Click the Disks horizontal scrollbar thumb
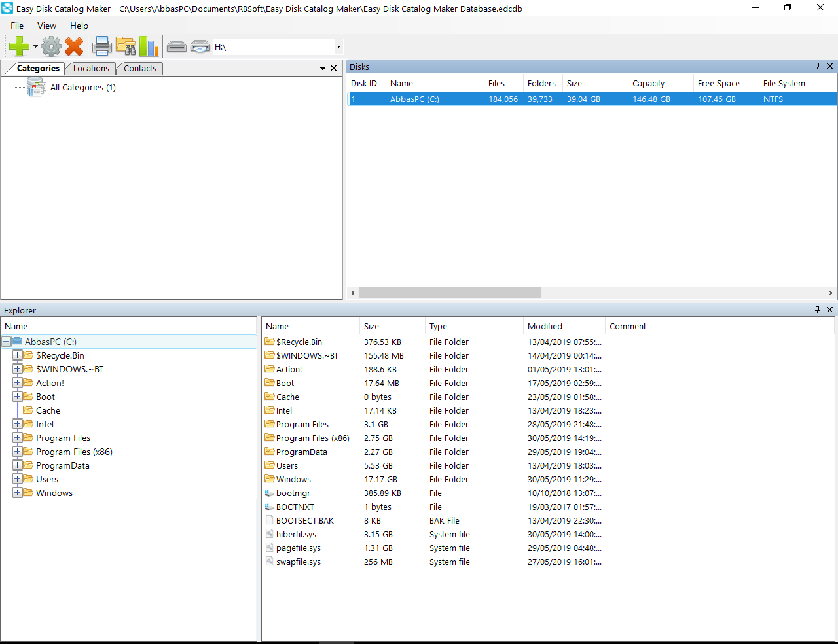This screenshot has width=838, height=644. pyautogui.click(x=450, y=293)
